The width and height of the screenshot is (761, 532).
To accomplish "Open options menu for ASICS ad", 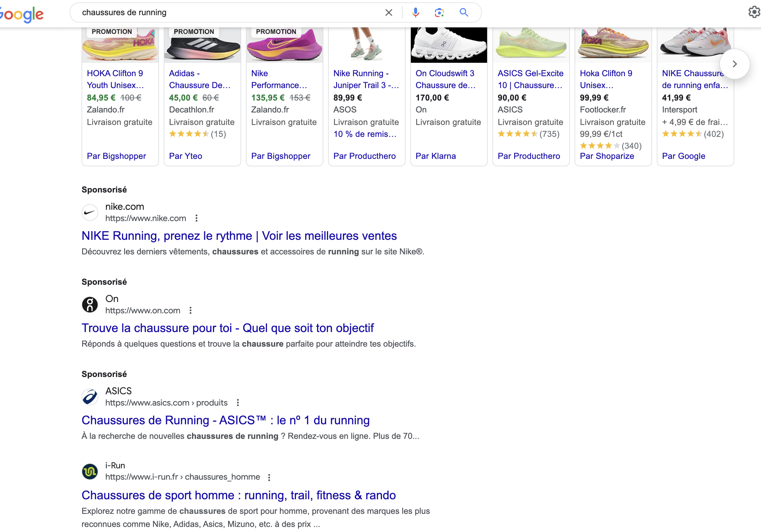I will tap(238, 403).
